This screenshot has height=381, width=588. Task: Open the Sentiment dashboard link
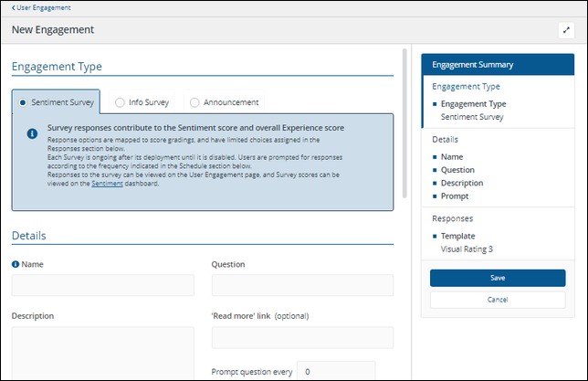[x=107, y=184]
